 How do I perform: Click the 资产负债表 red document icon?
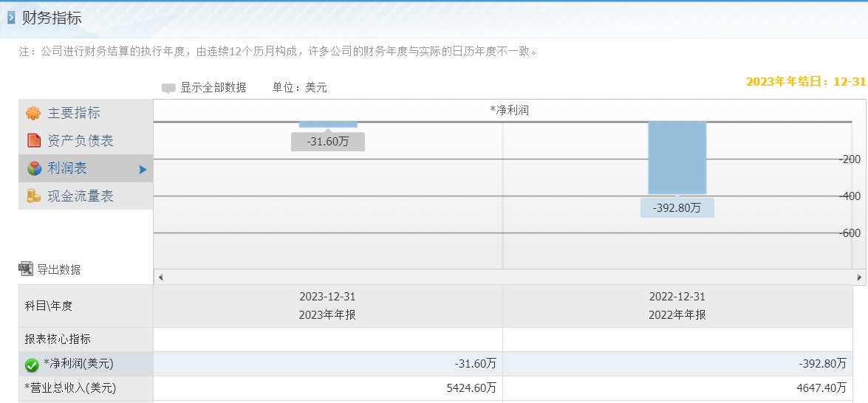(34, 140)
